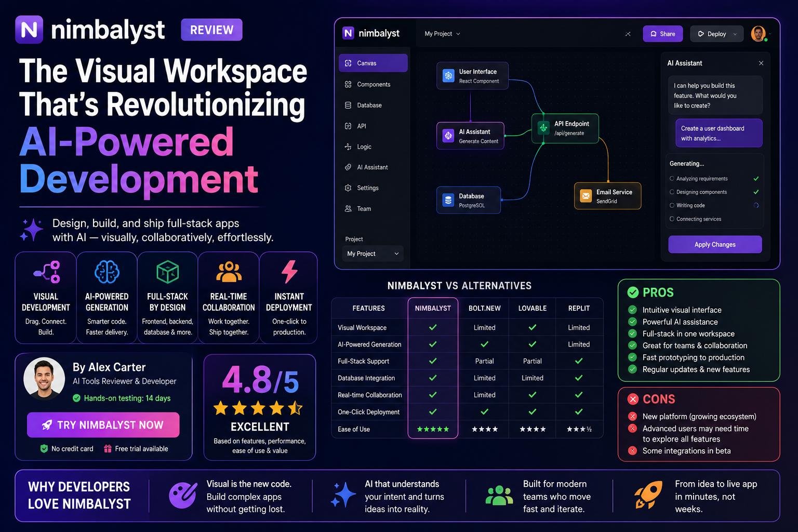Click the PostgreSQL Database node icon
Screen dimensions: 798x532
click(448, 200)
